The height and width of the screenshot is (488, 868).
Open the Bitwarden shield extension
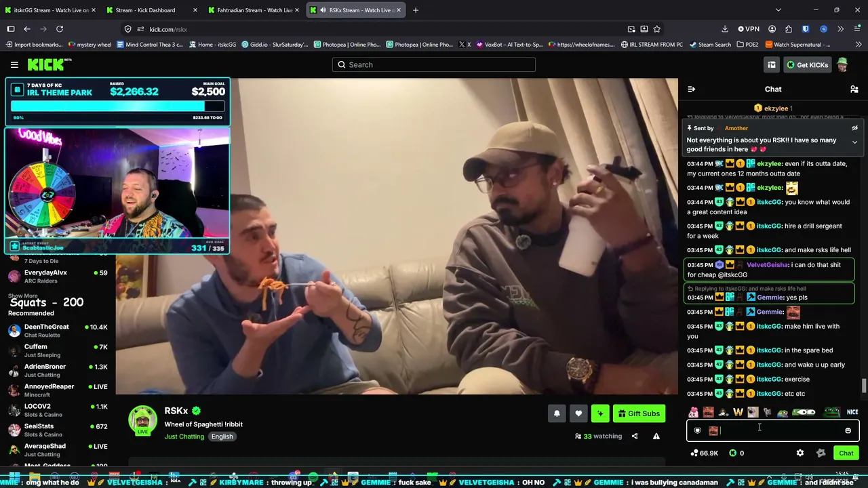point(806,29)
